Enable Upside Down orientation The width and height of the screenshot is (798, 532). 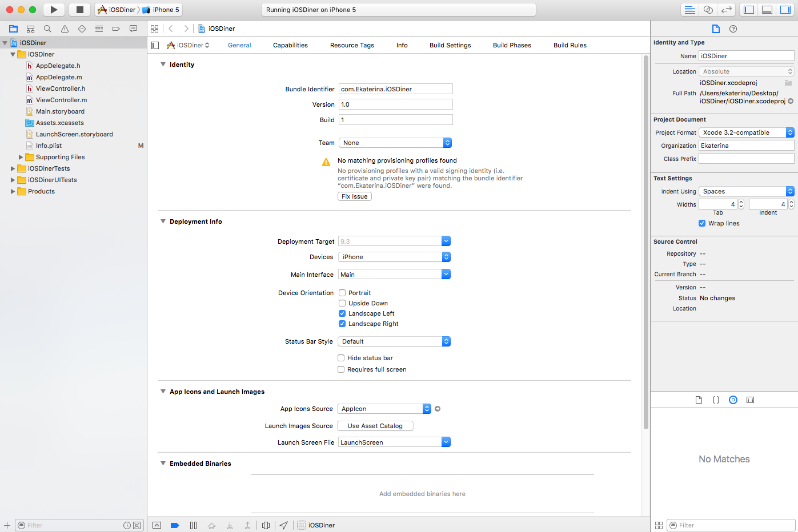[342, 303]
